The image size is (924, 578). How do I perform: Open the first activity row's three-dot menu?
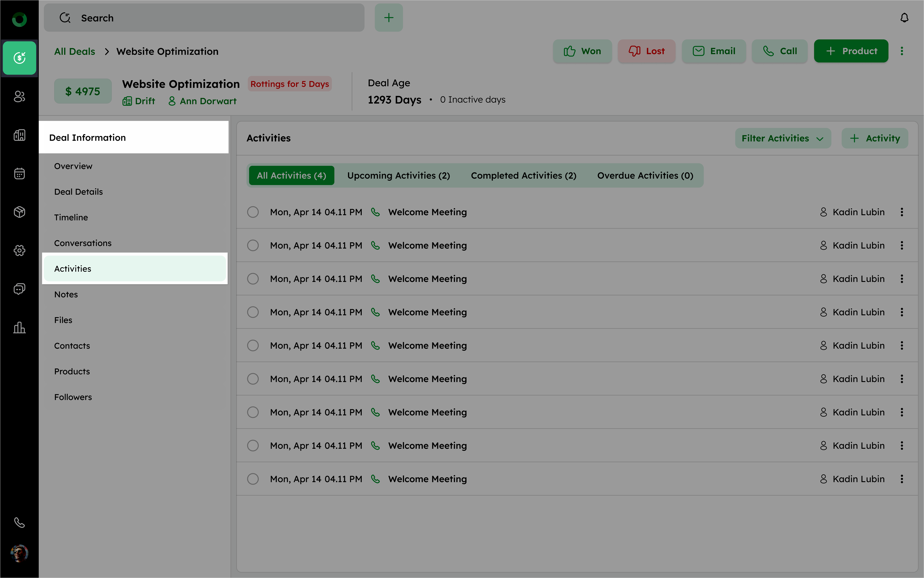(902, 212)
